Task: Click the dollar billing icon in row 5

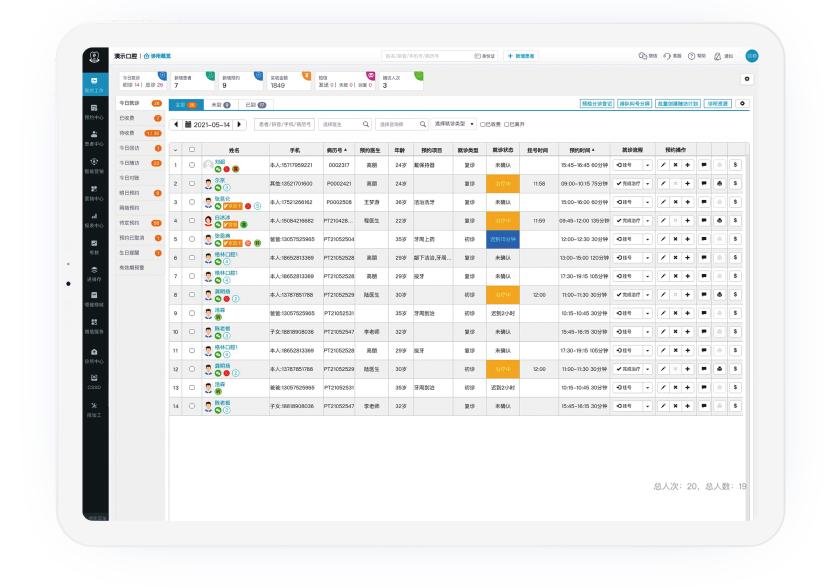Action: (735, 239)
